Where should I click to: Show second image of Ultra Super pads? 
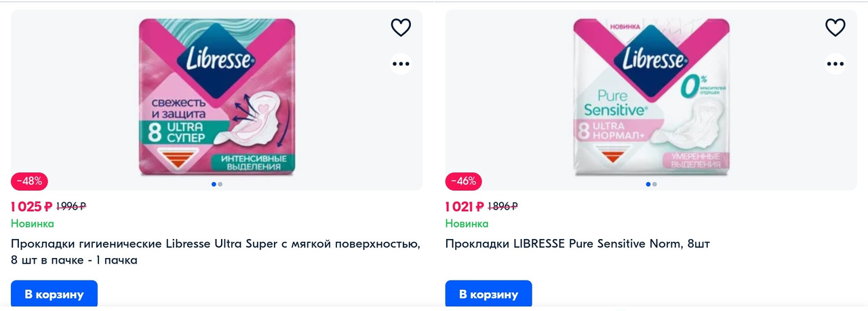click(x=220, y=184)
